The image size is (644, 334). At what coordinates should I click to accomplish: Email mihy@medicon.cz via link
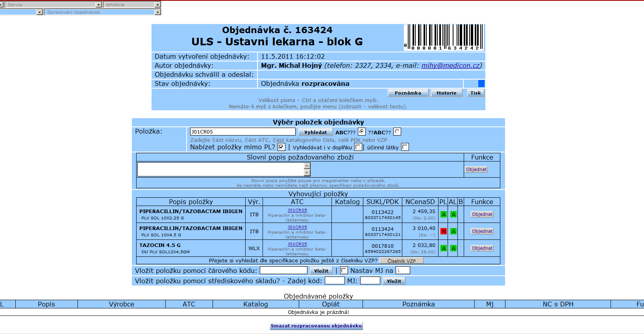point(450,65)
